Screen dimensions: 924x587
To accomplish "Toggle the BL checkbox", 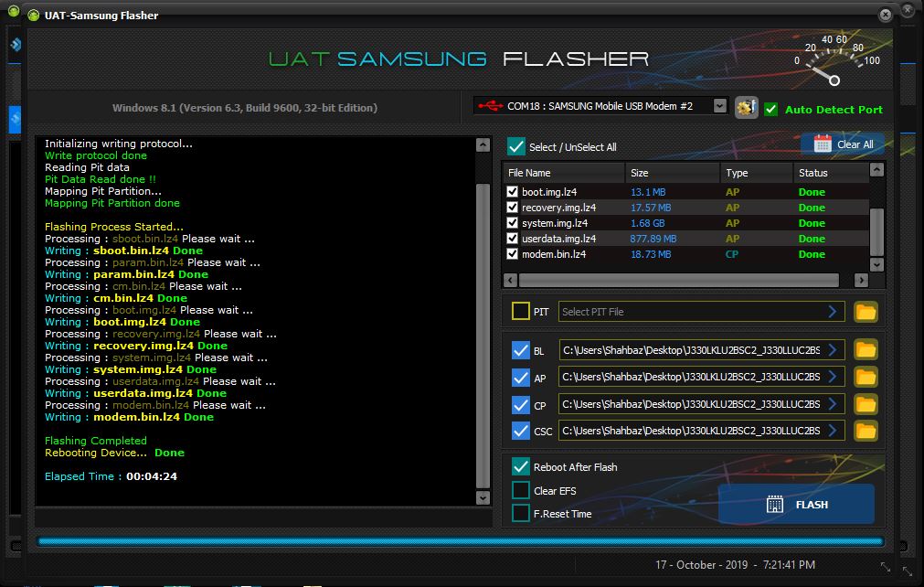I will 521,350.
